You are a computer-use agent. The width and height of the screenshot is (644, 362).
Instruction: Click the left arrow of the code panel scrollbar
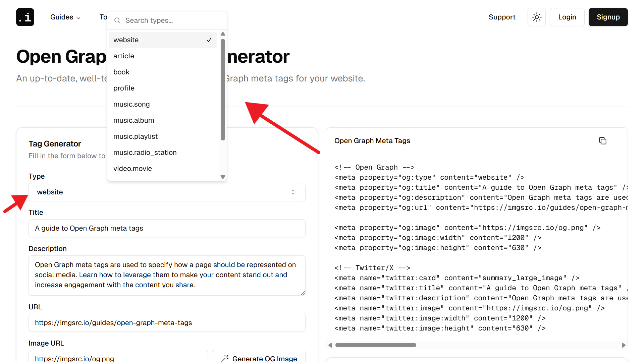[x=329, y=345]
